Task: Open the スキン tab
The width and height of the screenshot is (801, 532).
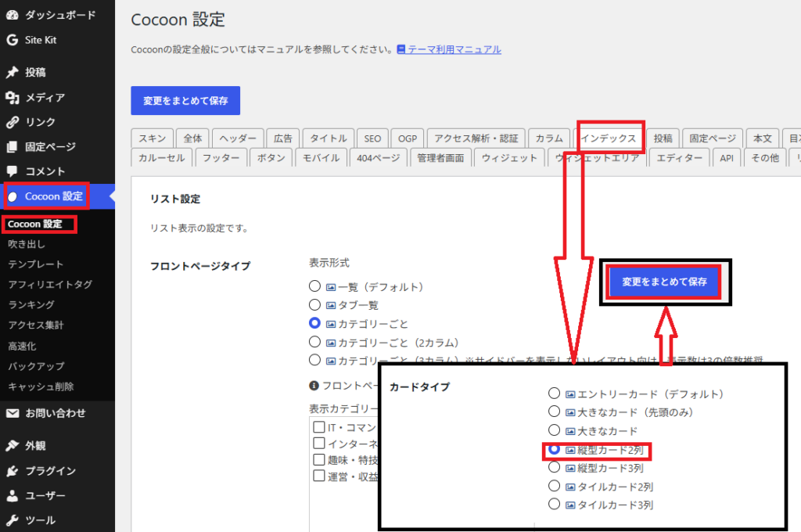Action: point(153,138)
